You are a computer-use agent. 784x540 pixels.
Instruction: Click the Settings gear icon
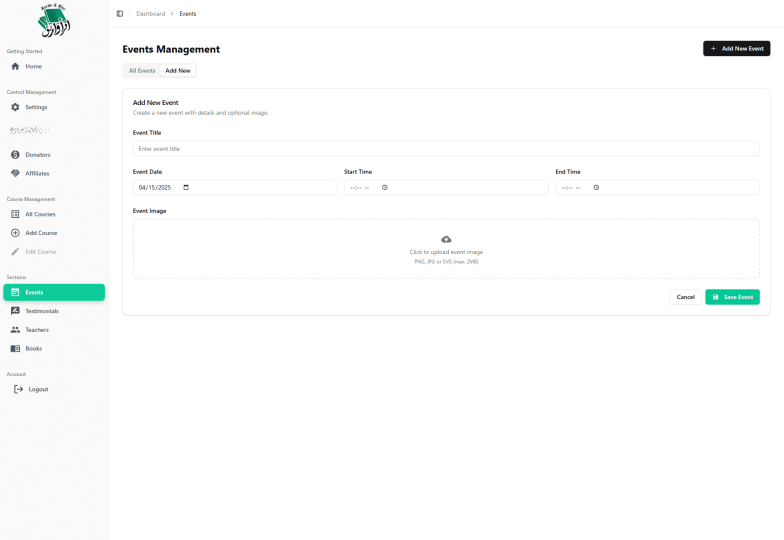[x=15, y=107]
